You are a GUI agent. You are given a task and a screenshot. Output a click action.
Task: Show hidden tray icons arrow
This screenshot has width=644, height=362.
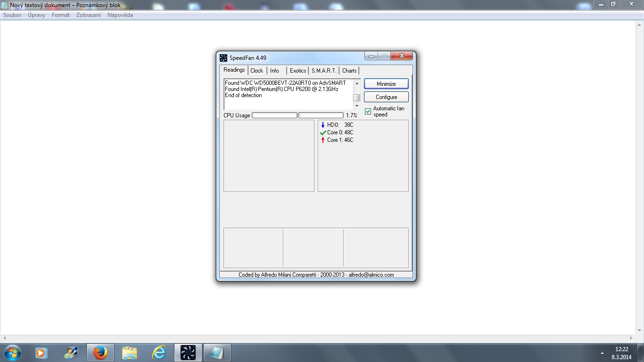[x=602, y=353]
